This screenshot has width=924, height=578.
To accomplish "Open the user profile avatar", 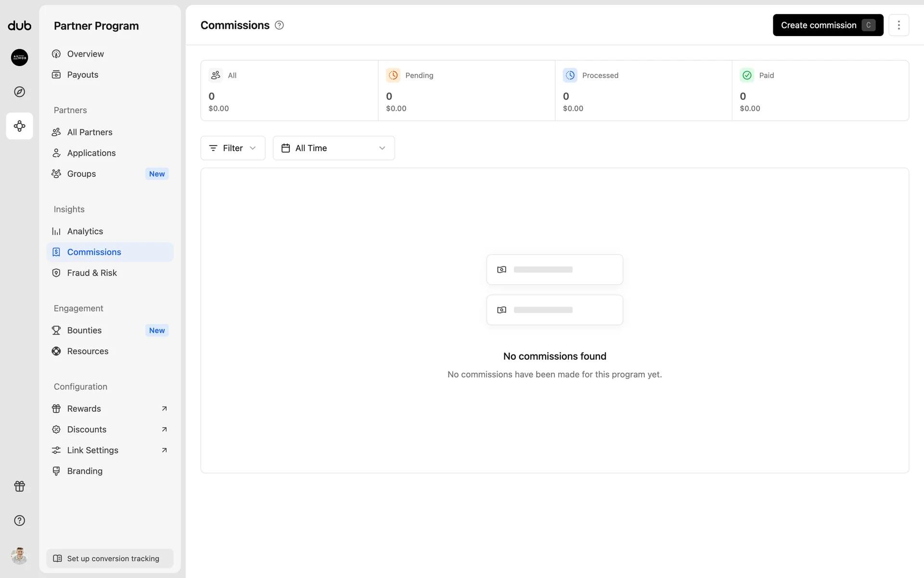I will pyautogui.click(x=19, y=556).
